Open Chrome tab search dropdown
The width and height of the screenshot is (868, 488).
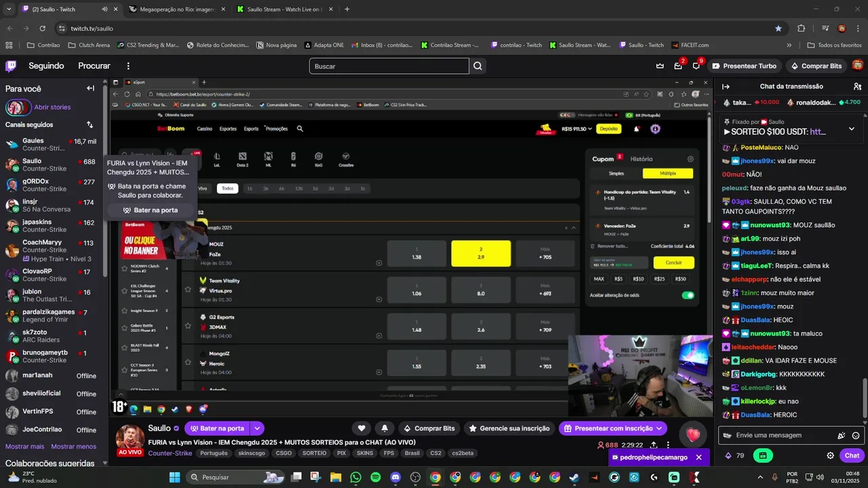[9, 9]
